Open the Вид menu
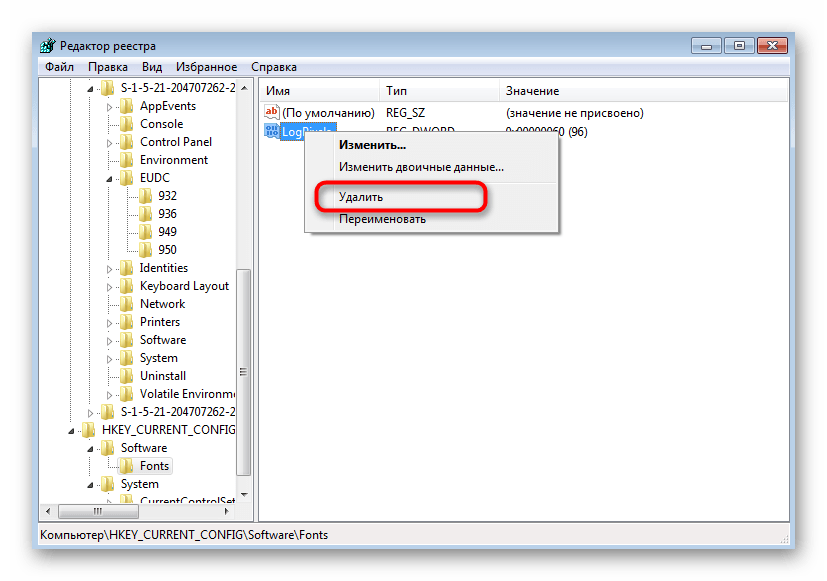 [152, 67]
